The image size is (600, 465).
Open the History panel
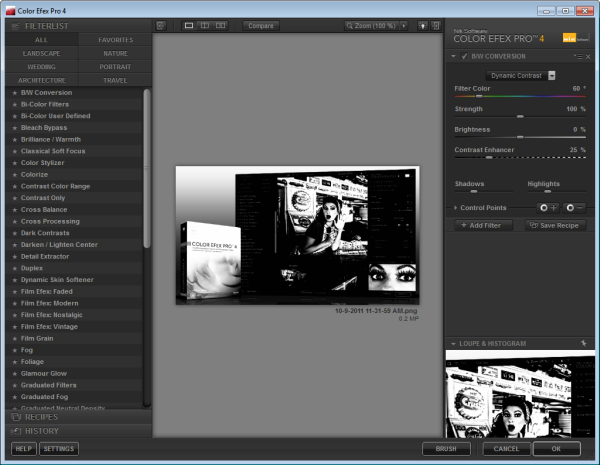(78, 431)
